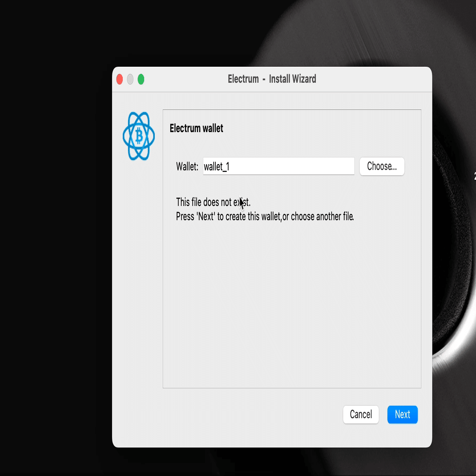Click the 'Electrum - Install Wizard' title

(272, 79)
